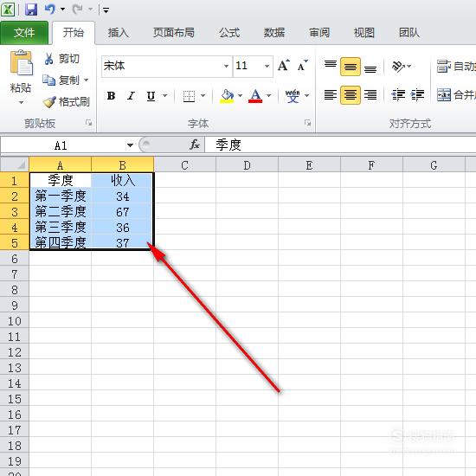476x476 pixels.
Task: Increase font size with large A icon
Action: pos(284,65)
